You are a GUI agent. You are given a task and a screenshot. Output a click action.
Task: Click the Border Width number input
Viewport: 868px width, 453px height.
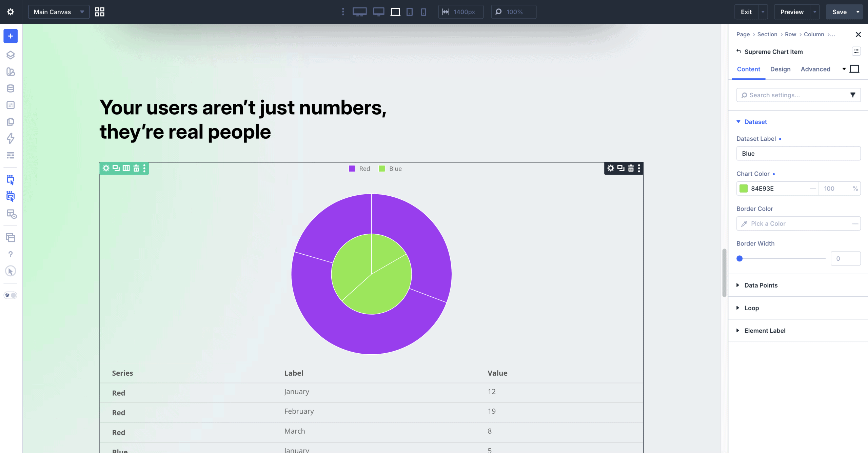(x=846, y=258)
